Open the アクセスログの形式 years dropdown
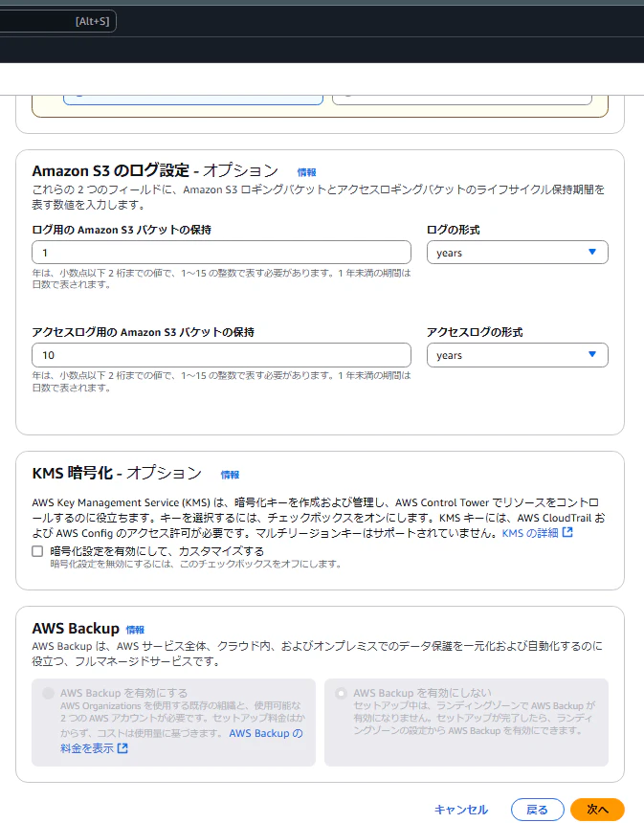This screenshot has width=644, height=823. point(517,355)
